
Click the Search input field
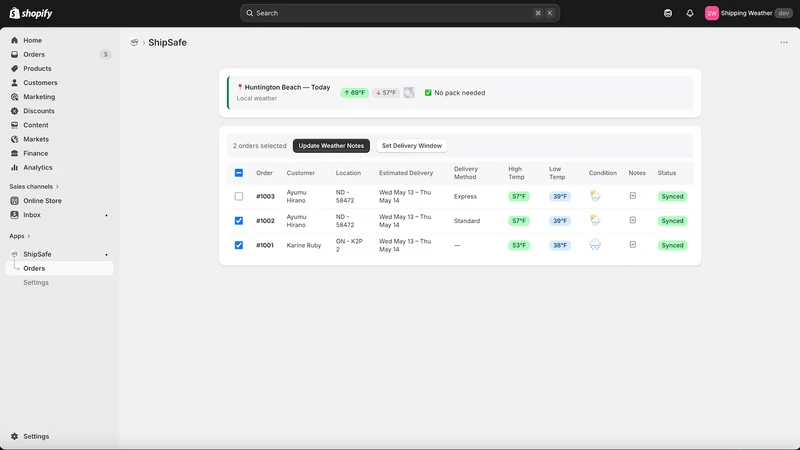[x=400, y=13]
